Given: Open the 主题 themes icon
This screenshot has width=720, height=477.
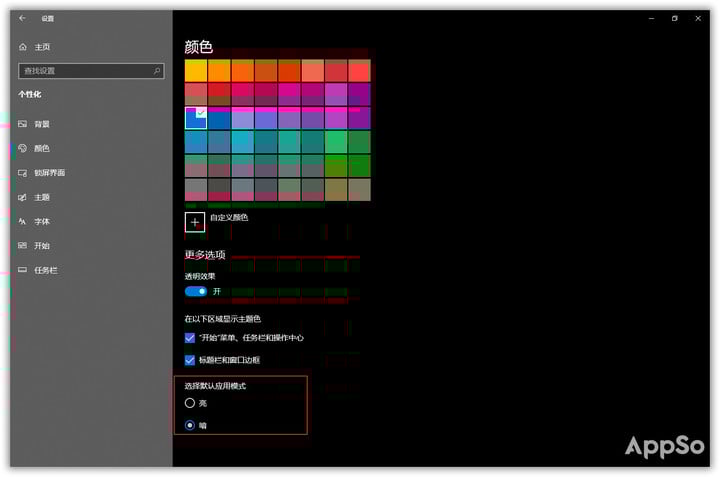Looking at the screenshot, I should click(22, 197).
